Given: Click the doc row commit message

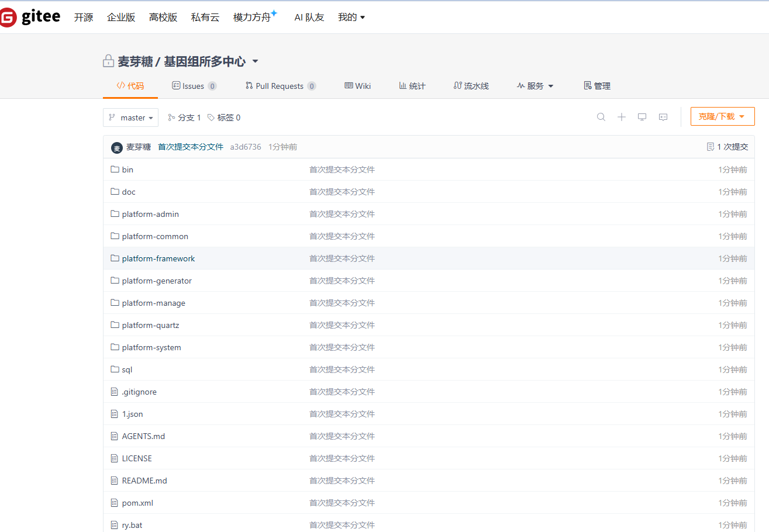Looking at the screenshot, I should (x=342, y=192).
